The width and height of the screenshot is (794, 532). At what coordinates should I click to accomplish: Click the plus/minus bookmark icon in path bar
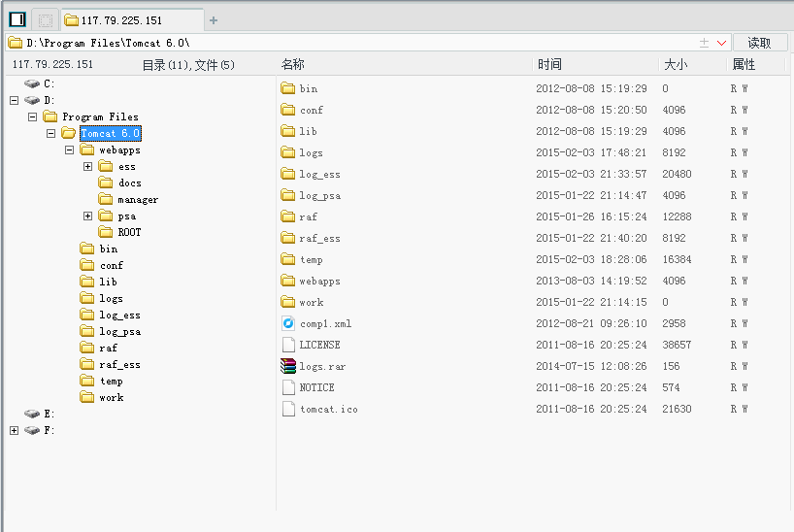pyautogui.click(x=704, y=43)
